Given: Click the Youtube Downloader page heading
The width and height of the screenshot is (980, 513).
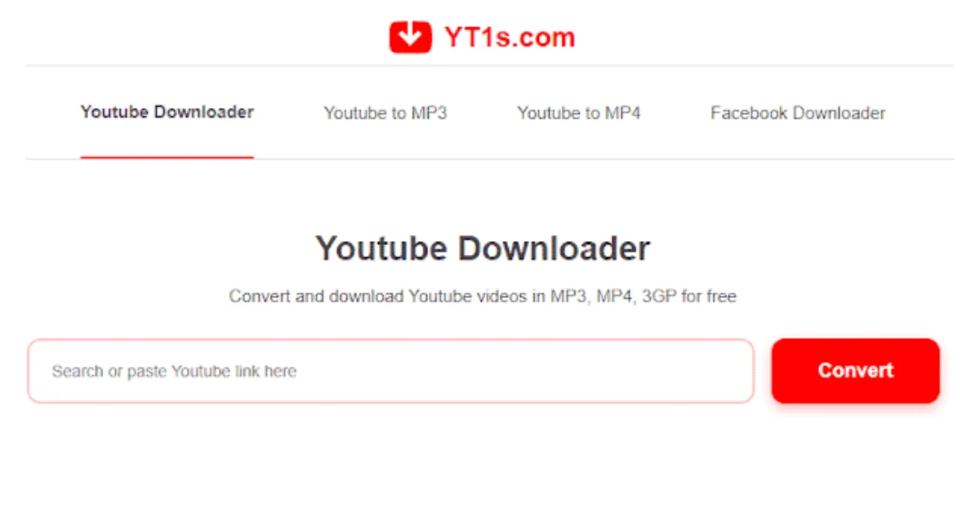Looking at the screenshot, I should coord(483,248).
